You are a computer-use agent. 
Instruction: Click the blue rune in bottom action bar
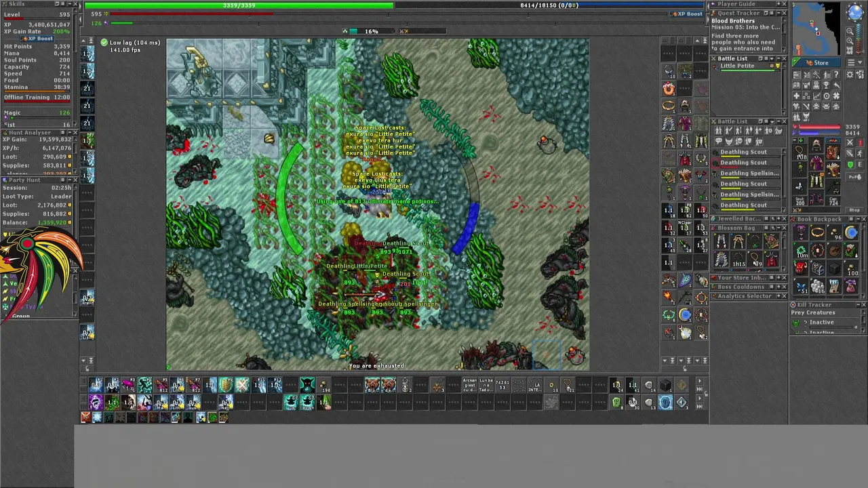coord(665,403)
